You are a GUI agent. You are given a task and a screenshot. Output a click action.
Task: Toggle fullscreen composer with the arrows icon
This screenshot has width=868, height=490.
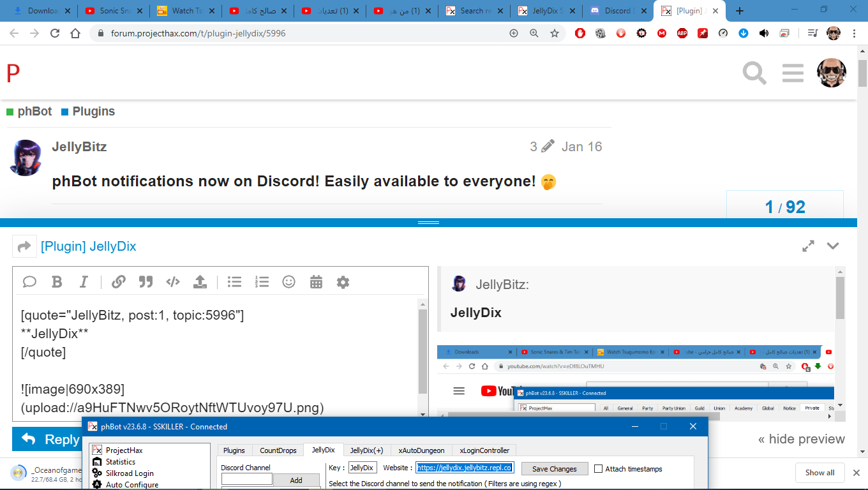click(x=808, y=246)
